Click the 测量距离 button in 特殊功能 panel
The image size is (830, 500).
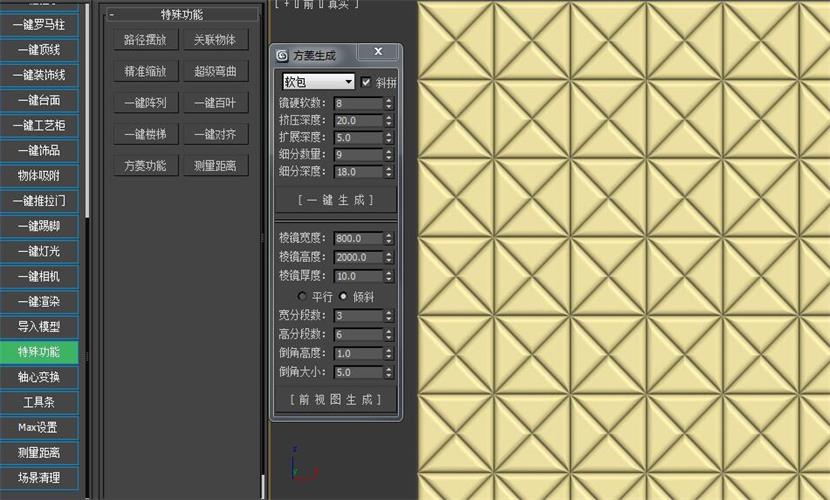[215, 166]
